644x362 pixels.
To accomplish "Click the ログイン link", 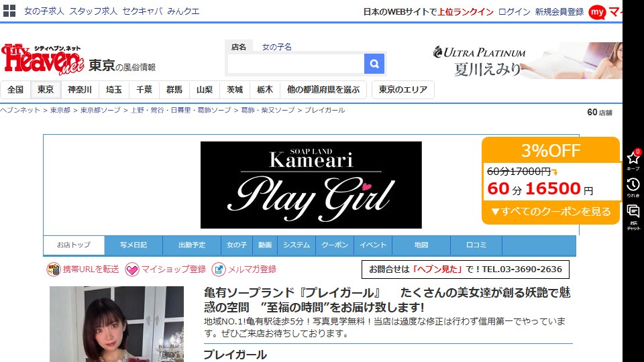I will (x=515, y=12).
